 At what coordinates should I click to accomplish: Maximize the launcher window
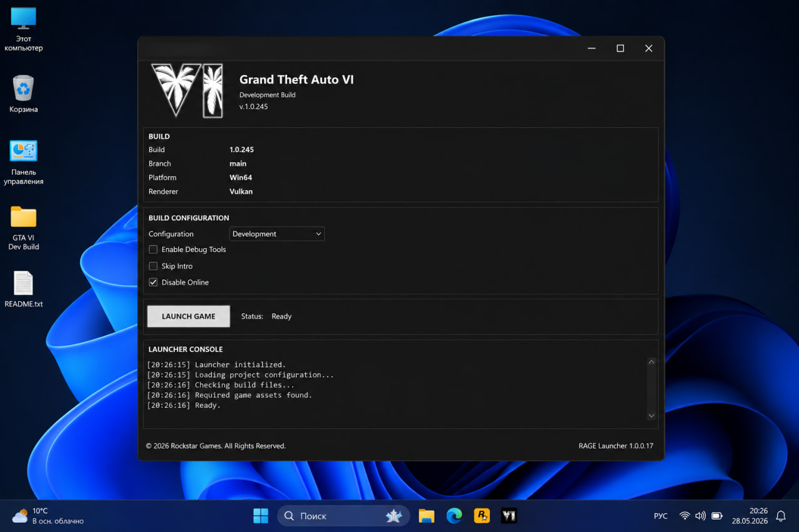click(x=620, y=49)
